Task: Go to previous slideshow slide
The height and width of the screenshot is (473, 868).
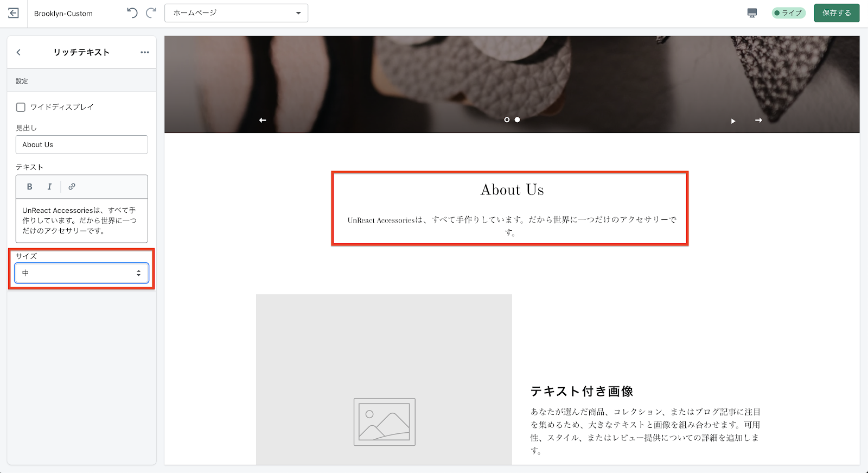Action: [263, 120]
